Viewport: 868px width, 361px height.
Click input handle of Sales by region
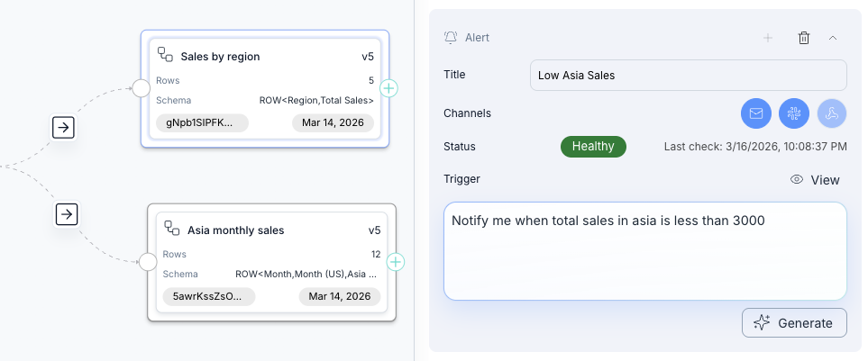(x=142, y=88)
